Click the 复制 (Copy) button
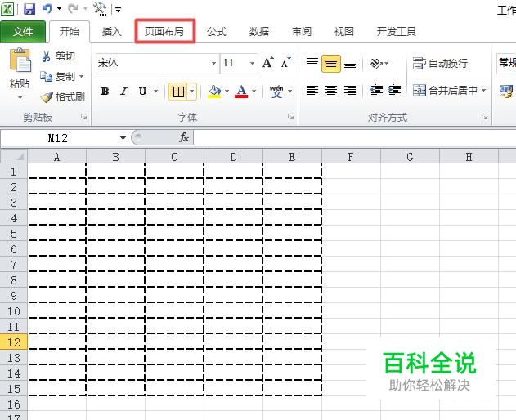Viewport: 516px width, 420px height. [x=57, y=77]
